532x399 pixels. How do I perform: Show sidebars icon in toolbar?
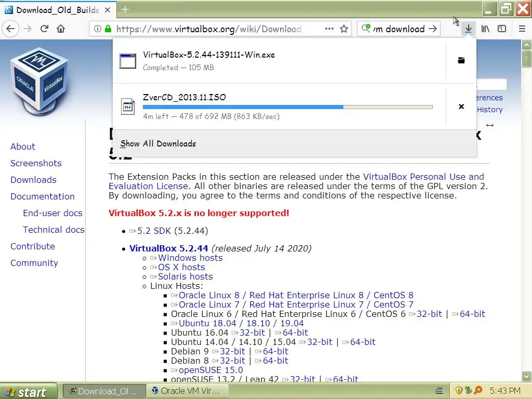[502, 29]
